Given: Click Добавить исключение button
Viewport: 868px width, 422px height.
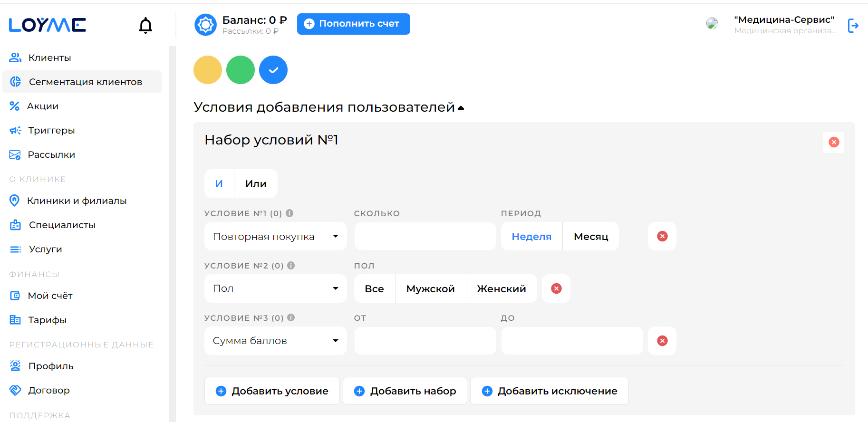Looking at the screenshot, I should [x=550, y=391].
